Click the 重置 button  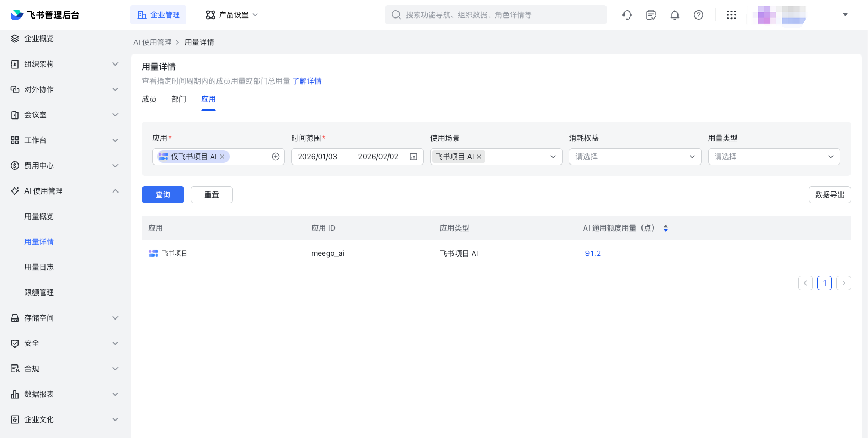(212, 195)
